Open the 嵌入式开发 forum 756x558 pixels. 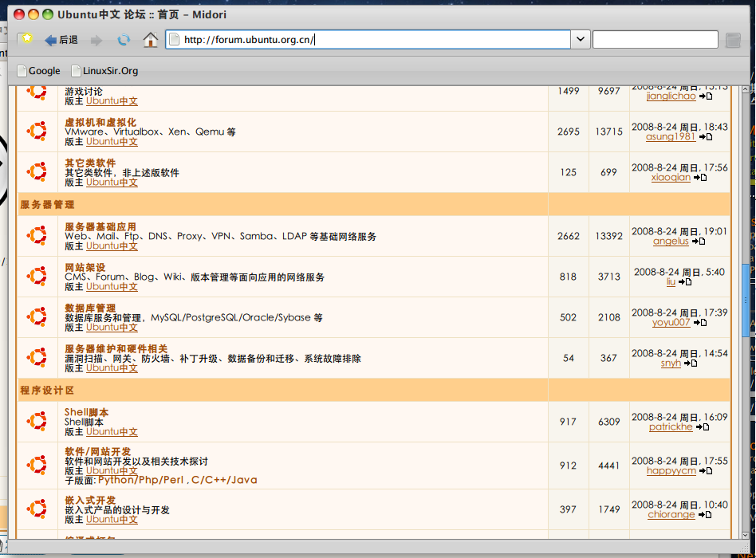tap(90, 500)
